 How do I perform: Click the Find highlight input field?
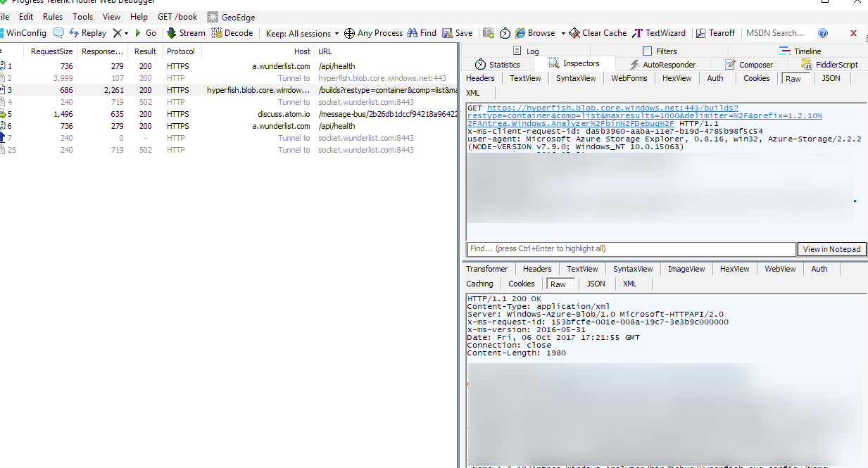(x=631, y=249)
